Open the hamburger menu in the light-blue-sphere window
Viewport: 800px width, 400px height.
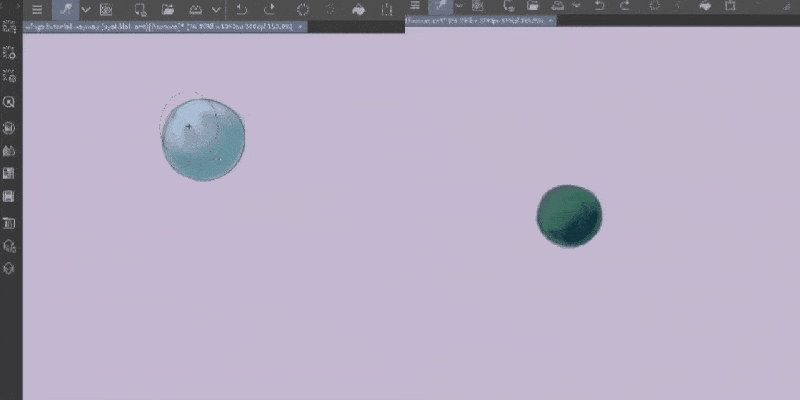click(x=37, y=9)
